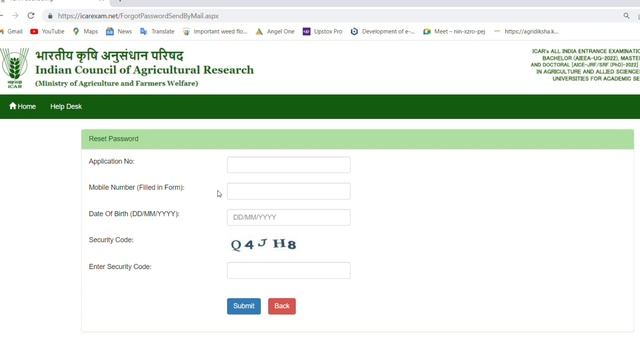Open the Development of e-... bookmark
Screen dimensions: 640x360
click(382, 31)
